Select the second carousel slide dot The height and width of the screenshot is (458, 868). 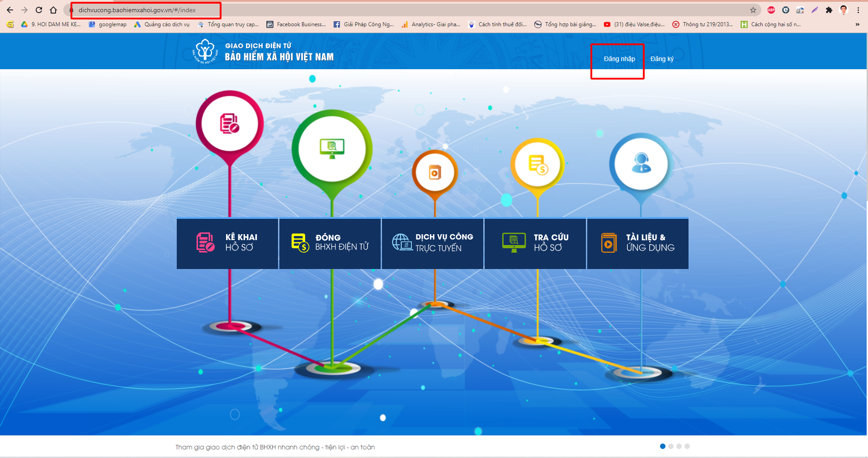pos(671,446)
